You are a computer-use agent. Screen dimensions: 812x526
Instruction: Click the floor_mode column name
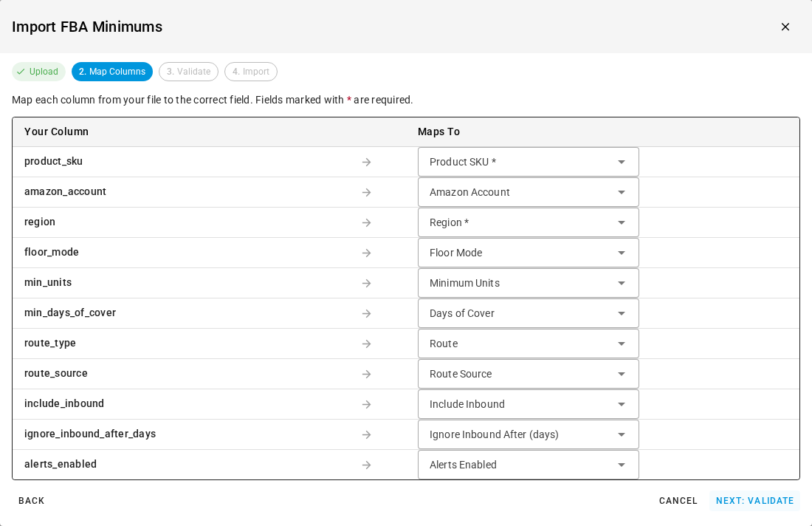coord(52,253)
